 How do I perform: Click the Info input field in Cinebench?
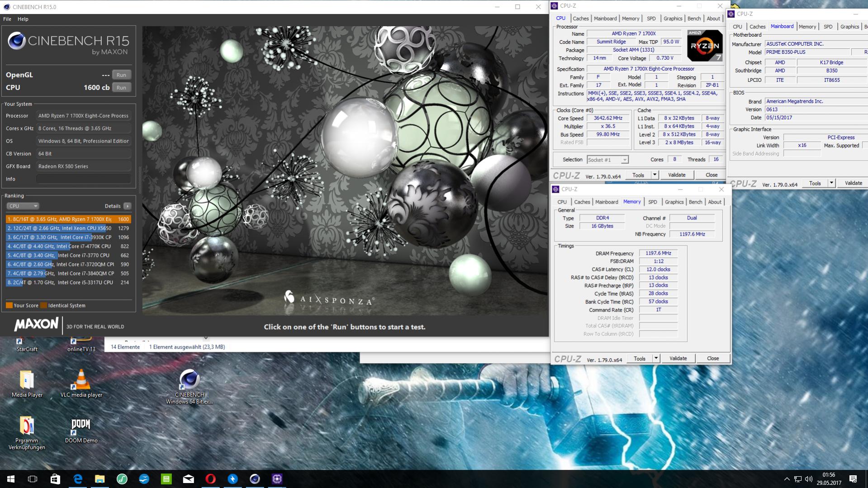coord(84,179)
